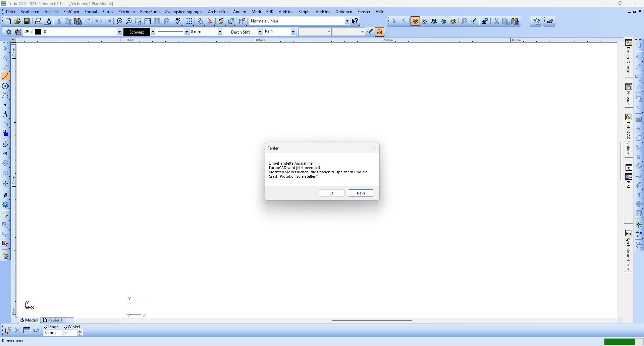The image size is (644, 346).
Task: Expand the first empty dropdown after Kein
Action: [329, 32]
